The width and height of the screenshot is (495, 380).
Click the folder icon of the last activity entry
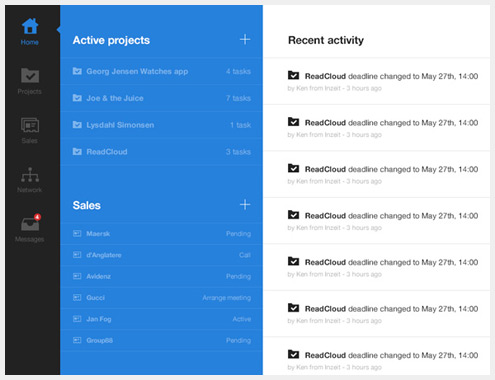click(x=293, y=354)
